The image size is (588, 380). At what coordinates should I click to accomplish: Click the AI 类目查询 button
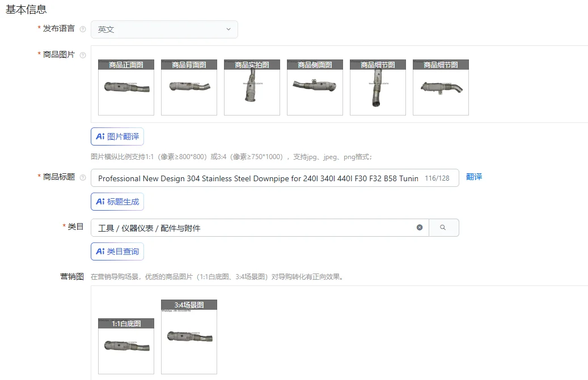pyautogui.click(x=117, y=251)
